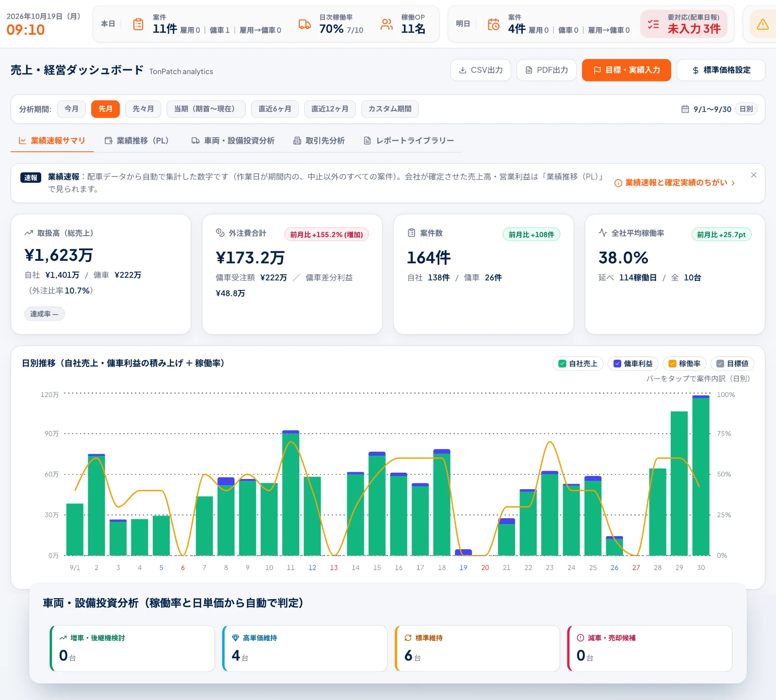The width and height of the screenshot is (776, 700).
Task: Choose 当期（期首〜現在）period
Action: tap(206, 109)
